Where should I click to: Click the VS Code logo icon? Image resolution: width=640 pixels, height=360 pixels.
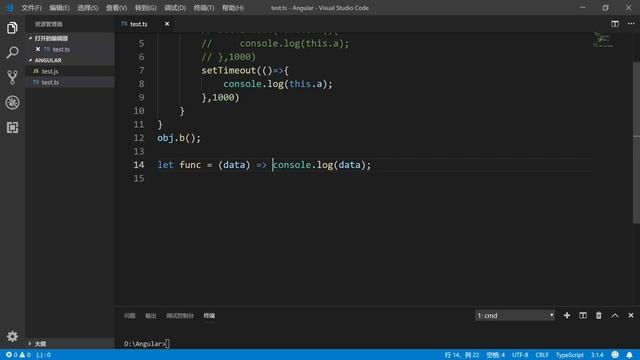coord(9,7)
